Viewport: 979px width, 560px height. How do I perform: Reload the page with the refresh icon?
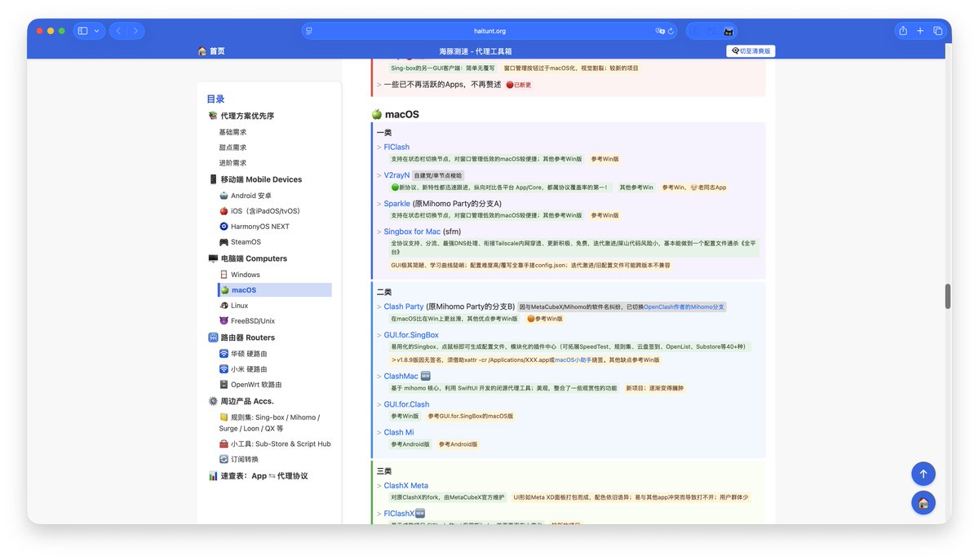point(671,31)
